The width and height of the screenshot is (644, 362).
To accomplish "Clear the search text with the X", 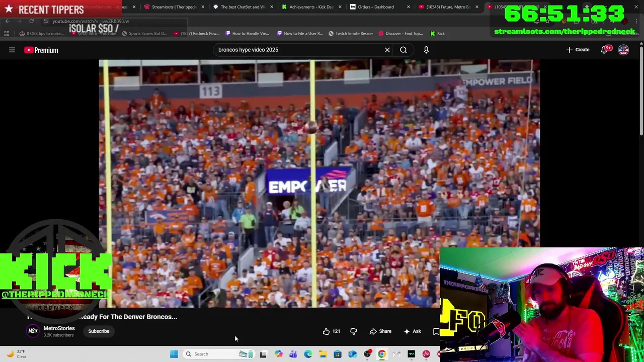I will click(x=387, y=50).
